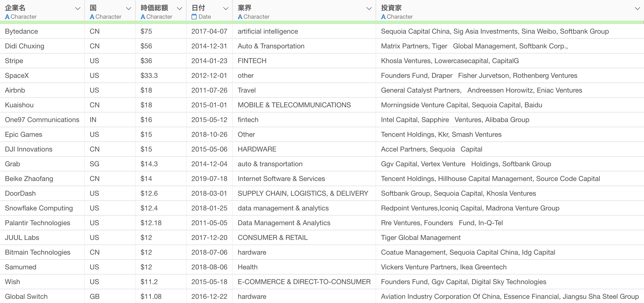Image resolution: width=644 pixels, height=303 pixels.
Task: Open the 時価総額 column dropdown menu
Action: click(x=179, y=9)
